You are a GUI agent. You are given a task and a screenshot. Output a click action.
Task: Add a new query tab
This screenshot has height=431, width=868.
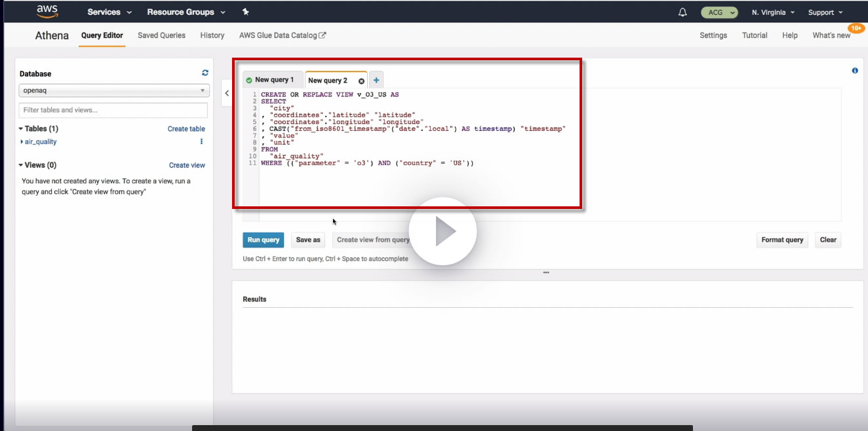click(376, 80)
